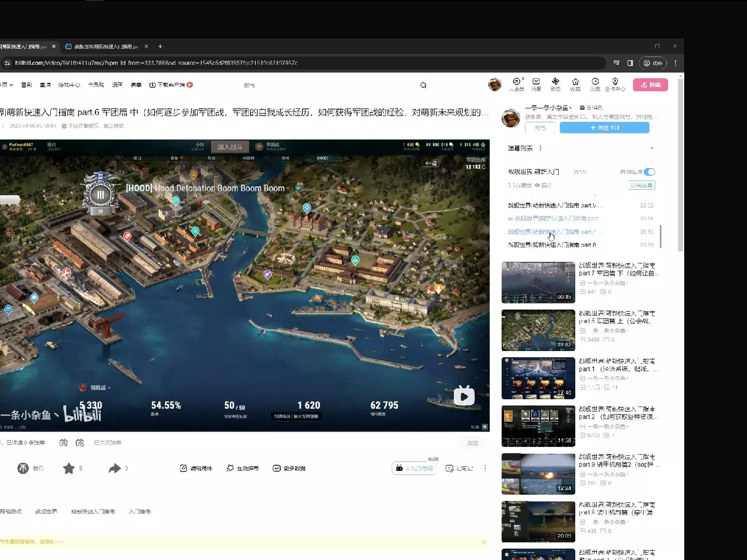Click 加入战斗 button in the video

tap(230, 147)
